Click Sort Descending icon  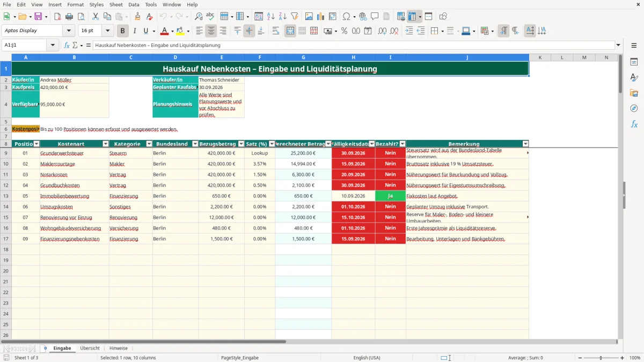pyautogui.click(x=282, y=17)
